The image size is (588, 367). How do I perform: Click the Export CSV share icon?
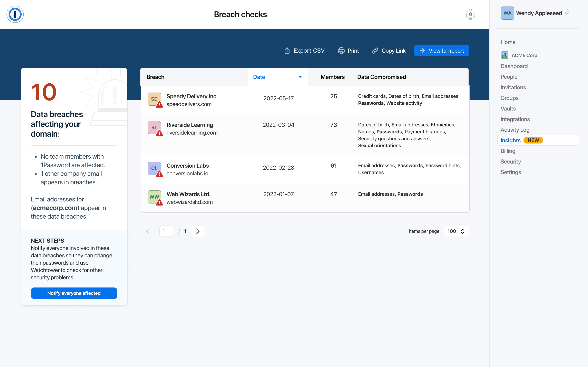pos(287,51)
